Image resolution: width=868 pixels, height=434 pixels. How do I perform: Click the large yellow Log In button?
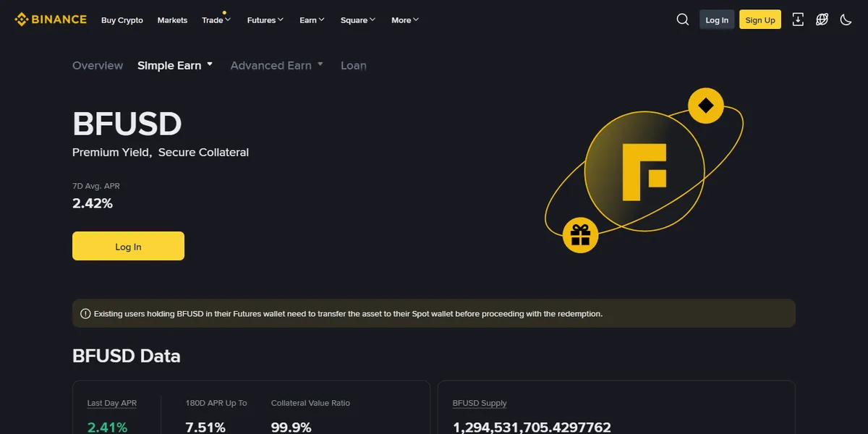point(128,246)
